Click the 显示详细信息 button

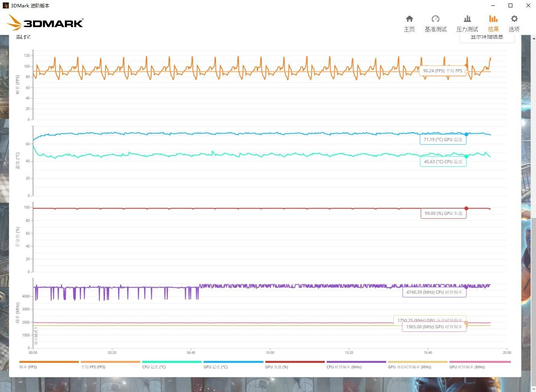[x=487, y=38]
